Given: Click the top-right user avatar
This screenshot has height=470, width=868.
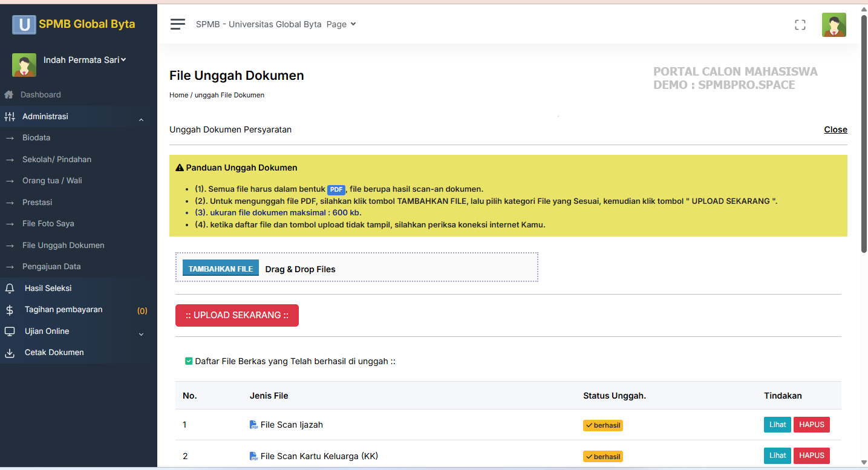Looking at the screenshot, I should click(x=834, y=25).
